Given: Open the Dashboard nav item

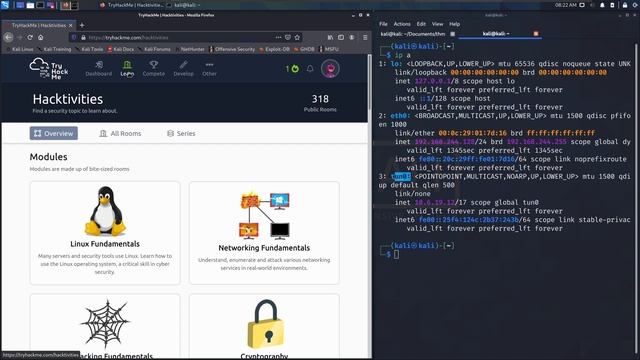Looking at the screenshot, I should 98,69.
